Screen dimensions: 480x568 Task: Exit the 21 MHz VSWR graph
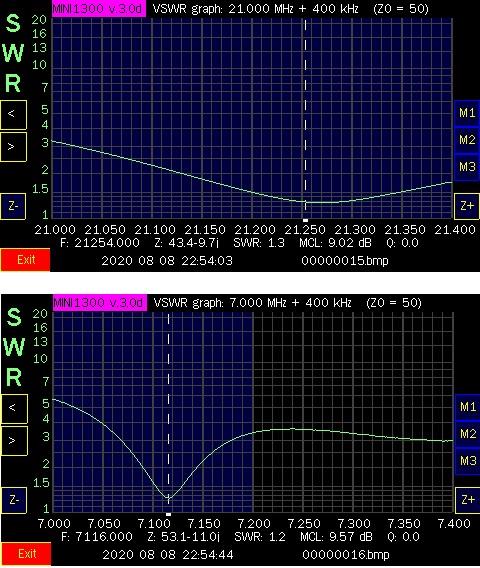(25, 260)
